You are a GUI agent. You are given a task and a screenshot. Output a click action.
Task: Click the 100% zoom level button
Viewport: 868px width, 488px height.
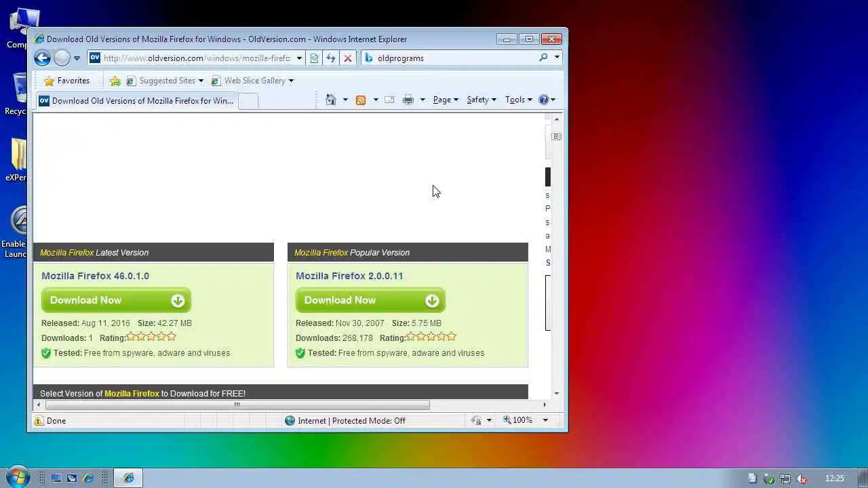tap(518, 421)
